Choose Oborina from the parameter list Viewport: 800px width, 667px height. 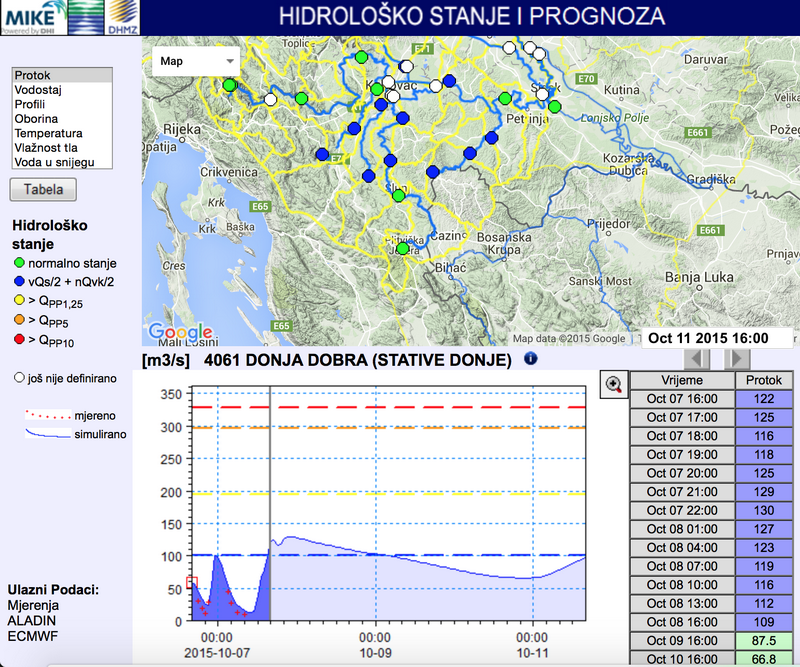pyautogui.click(x=36, y=119)
